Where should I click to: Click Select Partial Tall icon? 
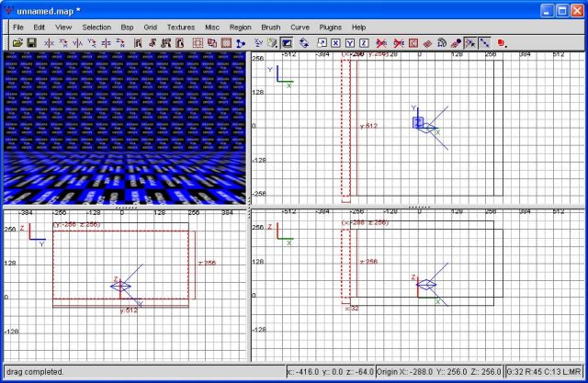coord(165,43)
